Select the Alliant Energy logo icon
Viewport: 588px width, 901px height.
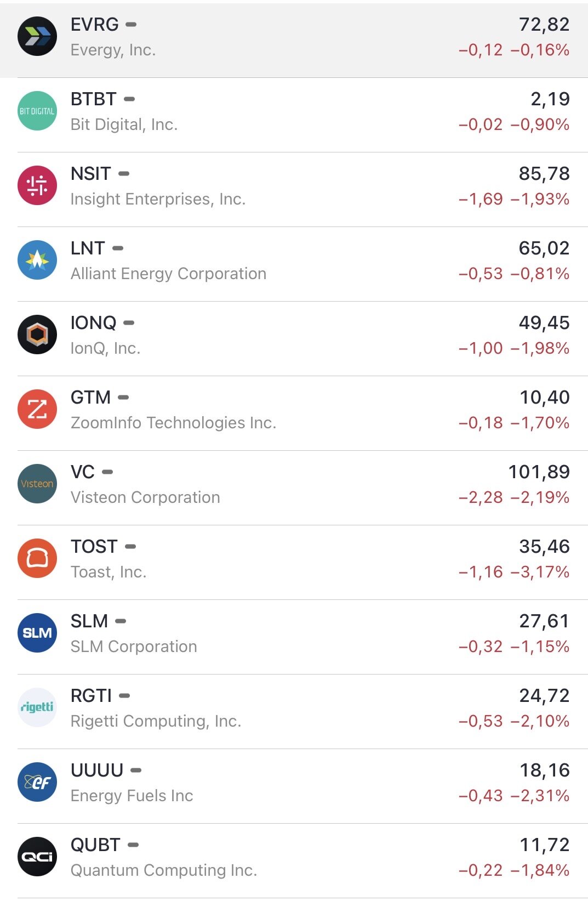[x=37, y=260]
